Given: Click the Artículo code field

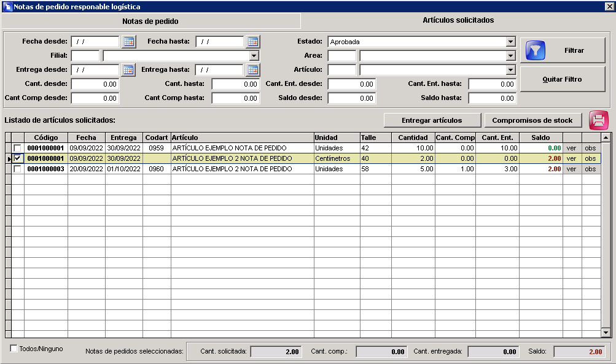Looking at the screenshot, I should click(x=342, y=70).
